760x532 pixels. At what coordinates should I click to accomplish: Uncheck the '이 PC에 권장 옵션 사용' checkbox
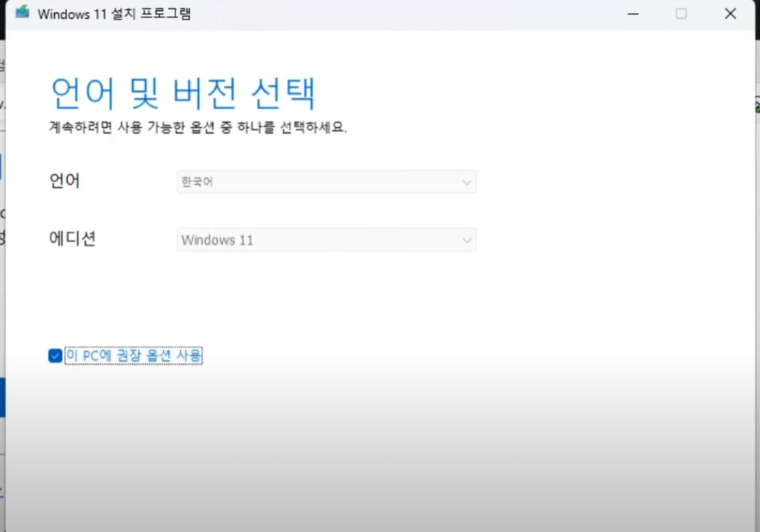tap(55, 355)
